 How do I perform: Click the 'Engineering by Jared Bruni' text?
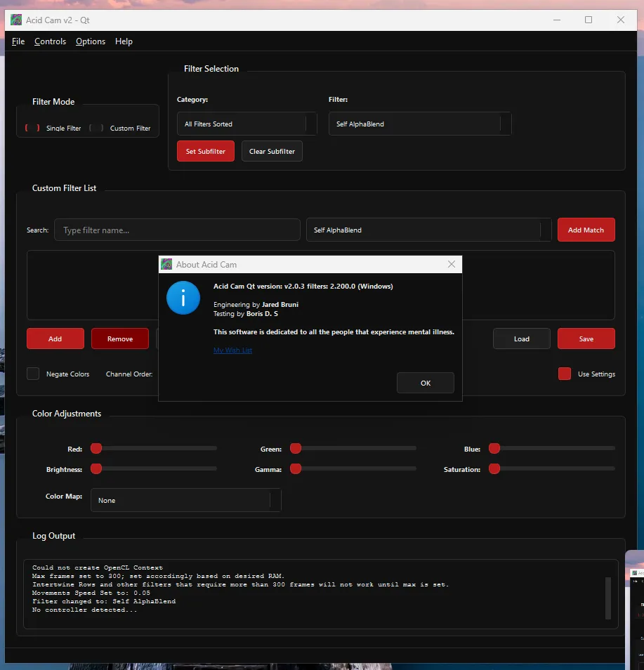[256, 304]
